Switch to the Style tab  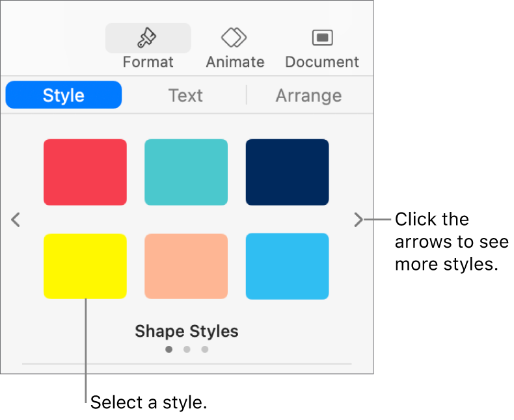(x=64, y=95)
